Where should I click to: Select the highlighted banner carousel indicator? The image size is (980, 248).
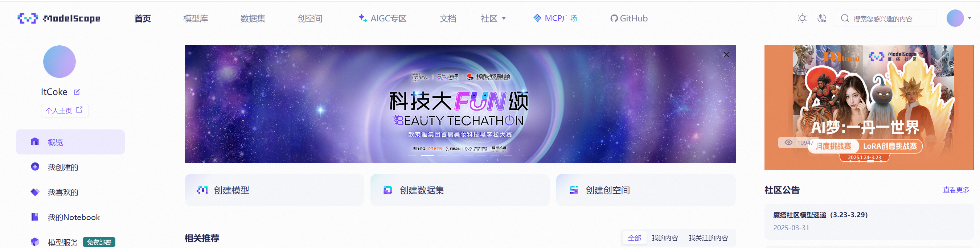[x=427, y=156]
